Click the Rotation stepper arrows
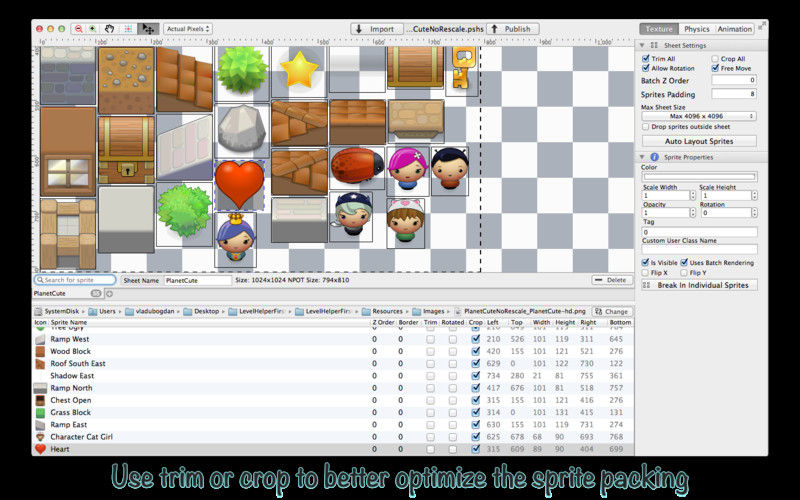Image resolution: width=800 pixels, height=500 pixels. point(755,212)
